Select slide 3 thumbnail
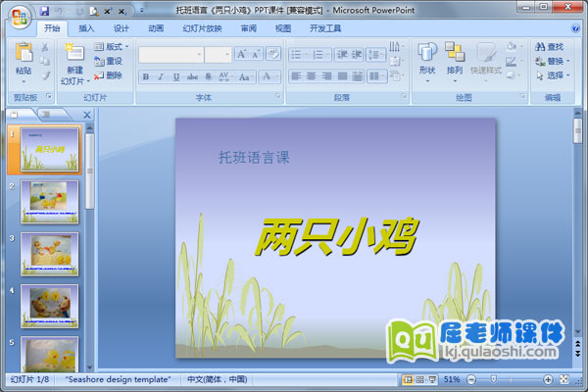 (50, 254)
